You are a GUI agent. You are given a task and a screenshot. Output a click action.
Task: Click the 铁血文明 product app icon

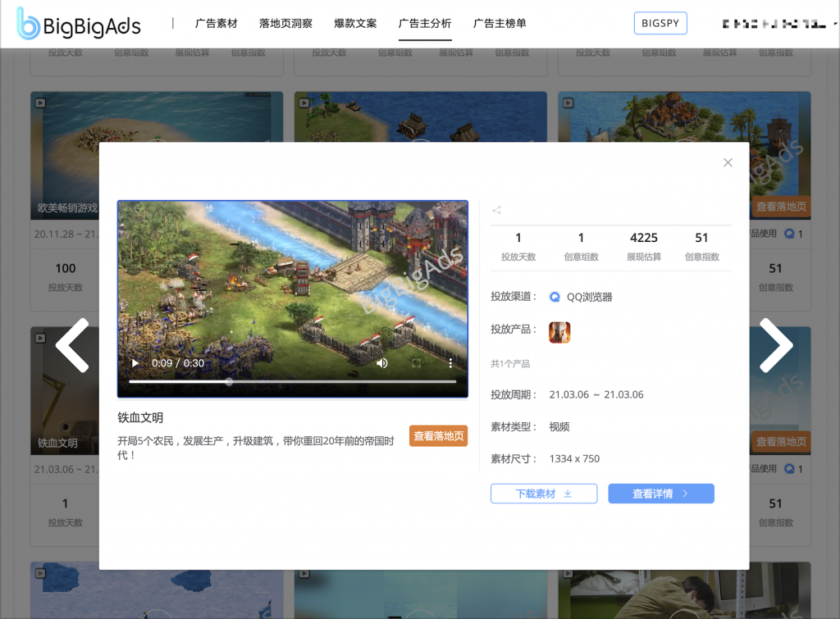pyautogui.click(x=559, y=333)
